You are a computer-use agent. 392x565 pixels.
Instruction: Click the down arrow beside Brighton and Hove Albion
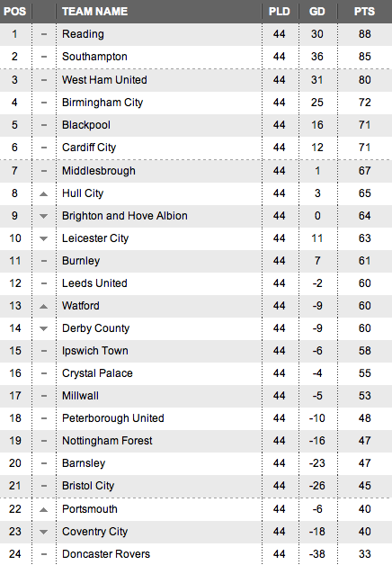43,216
